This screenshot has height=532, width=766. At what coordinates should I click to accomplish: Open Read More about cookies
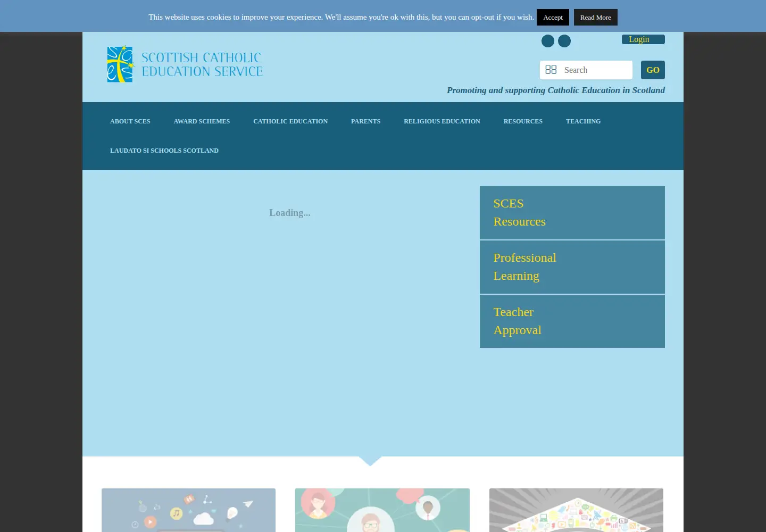[596, 17]
